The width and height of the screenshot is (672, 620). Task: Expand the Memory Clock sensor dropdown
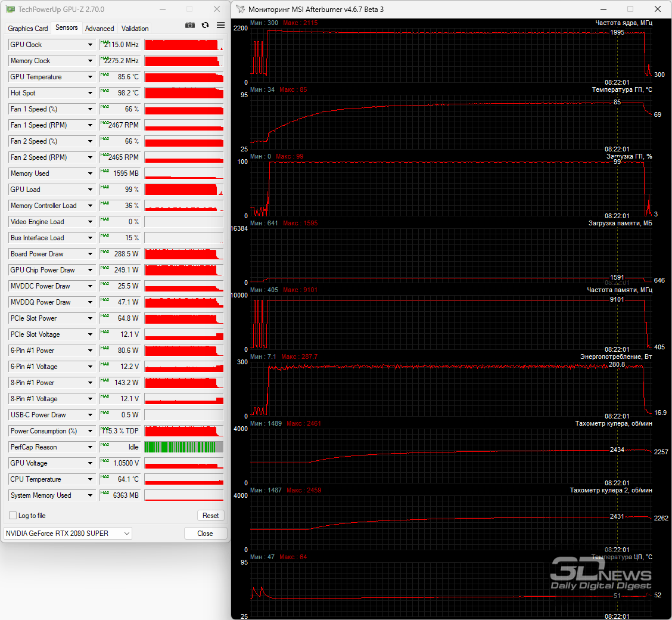[90, 61]
